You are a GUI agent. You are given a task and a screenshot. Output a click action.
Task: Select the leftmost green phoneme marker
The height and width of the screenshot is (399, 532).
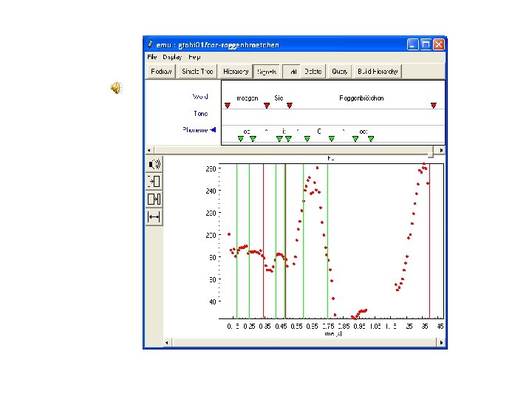(241, 138)
